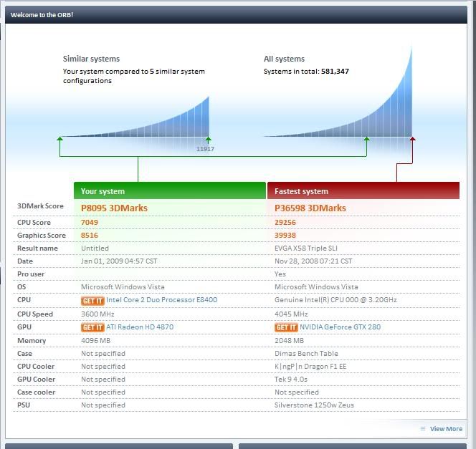Click green arrow marker above the 11917 label
The height and width of the screenshot is (449, 476).
point(209,138)
